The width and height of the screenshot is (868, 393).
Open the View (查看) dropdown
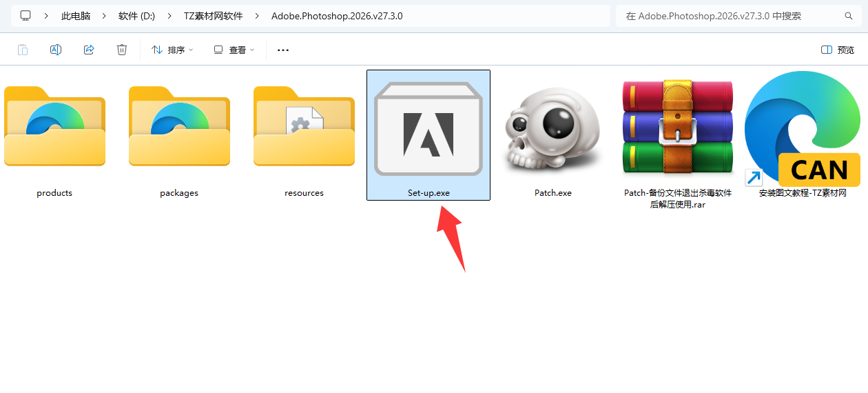(x=234, y=50)
